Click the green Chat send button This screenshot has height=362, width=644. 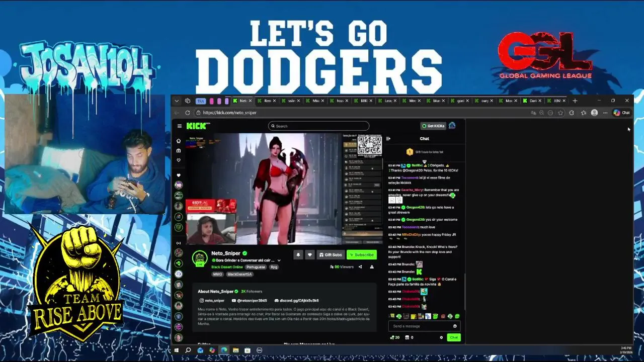point(454,337)
